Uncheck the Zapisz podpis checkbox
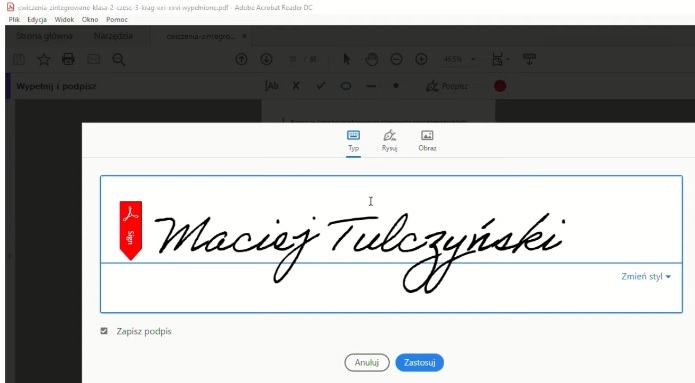 104,331
